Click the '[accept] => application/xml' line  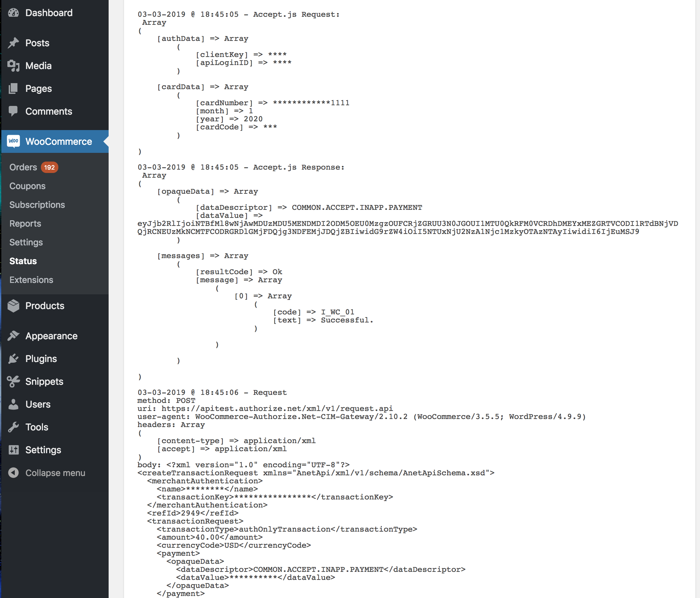222,449
